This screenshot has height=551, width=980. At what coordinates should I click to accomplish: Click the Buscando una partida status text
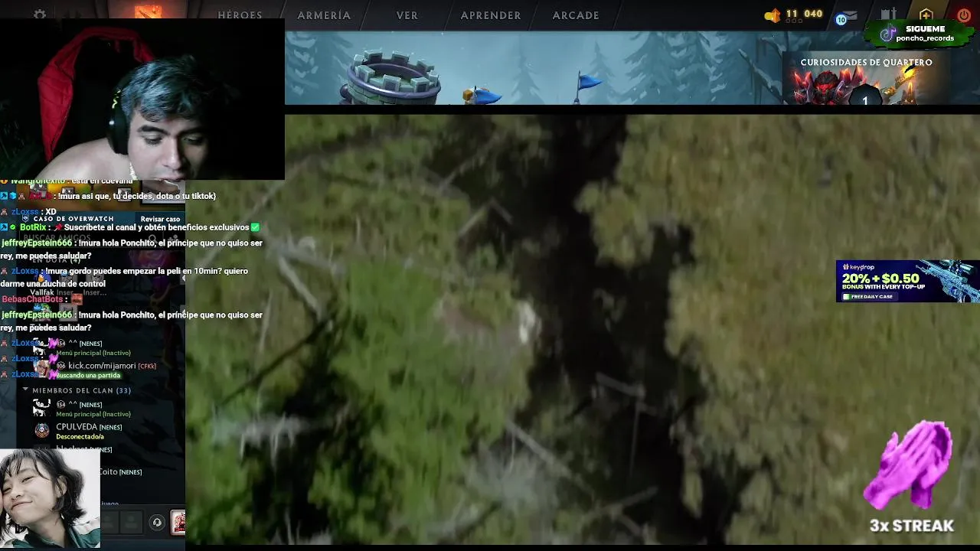coord(88,376)
